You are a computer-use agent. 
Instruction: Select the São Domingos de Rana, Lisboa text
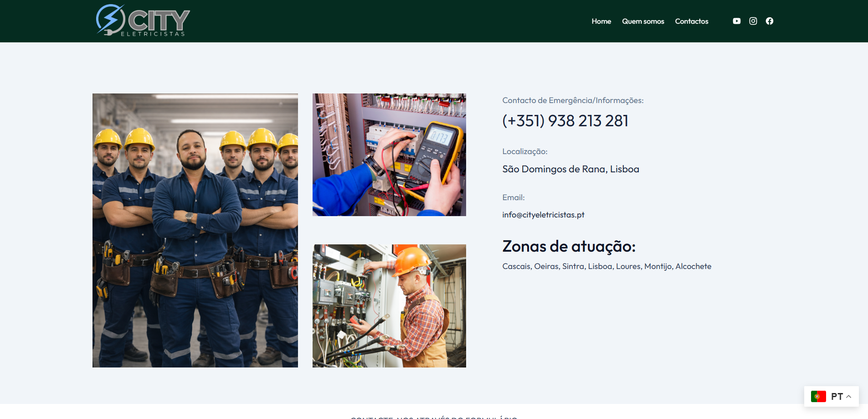click(x=570, y=169)
